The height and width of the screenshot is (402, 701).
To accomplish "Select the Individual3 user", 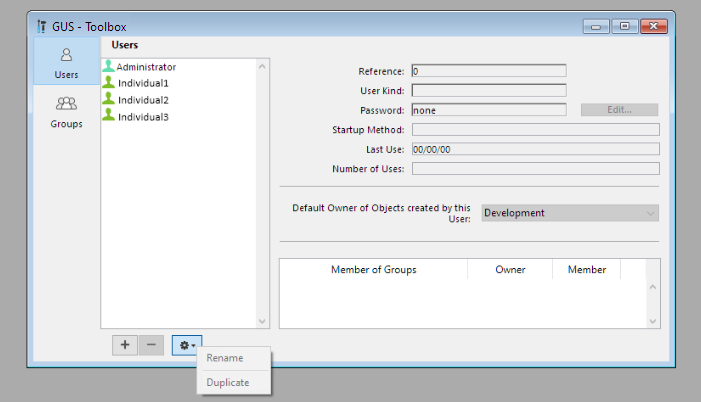I will pos(143,117).
